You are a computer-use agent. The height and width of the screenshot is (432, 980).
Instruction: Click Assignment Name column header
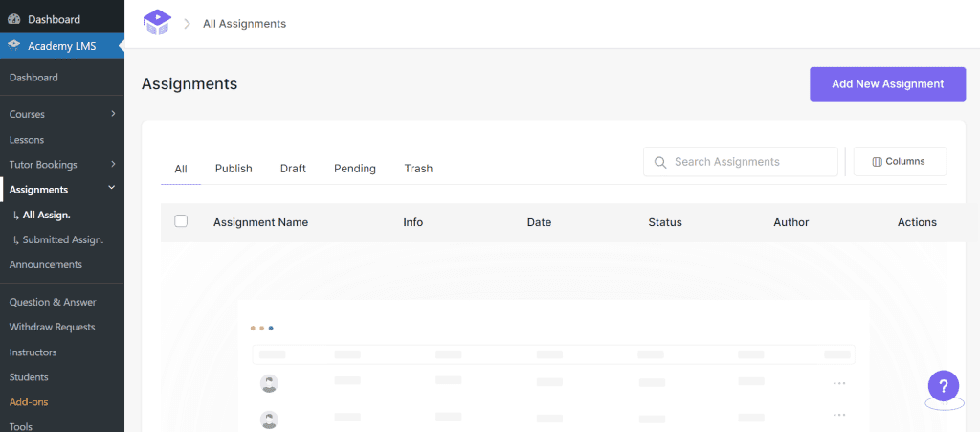coord(260,222)
